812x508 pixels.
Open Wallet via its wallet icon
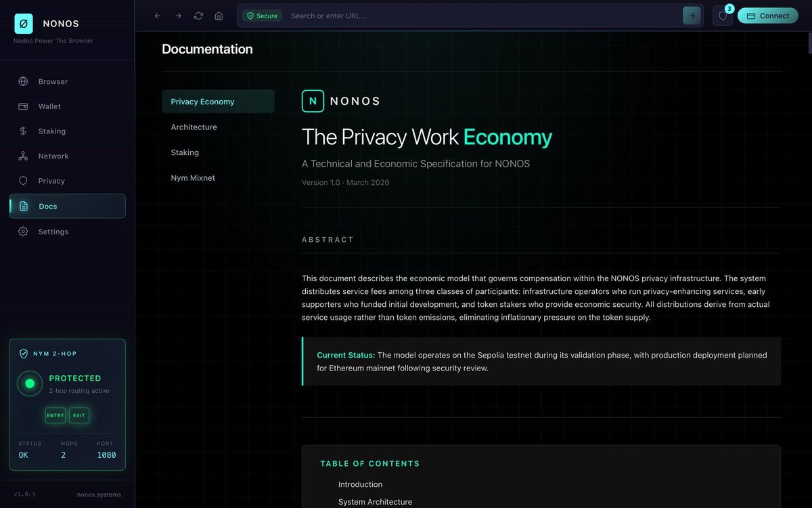tap(23, 106)
